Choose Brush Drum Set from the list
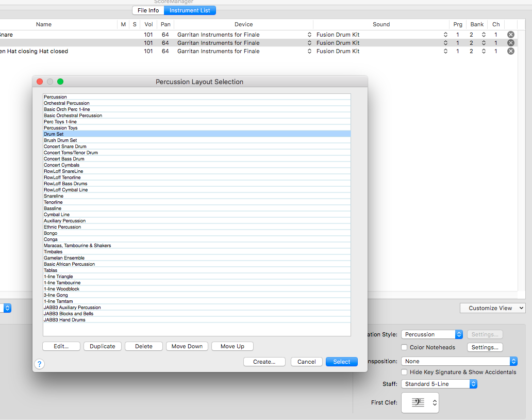Screen dimensions: 532x420 tap(61, 140)
